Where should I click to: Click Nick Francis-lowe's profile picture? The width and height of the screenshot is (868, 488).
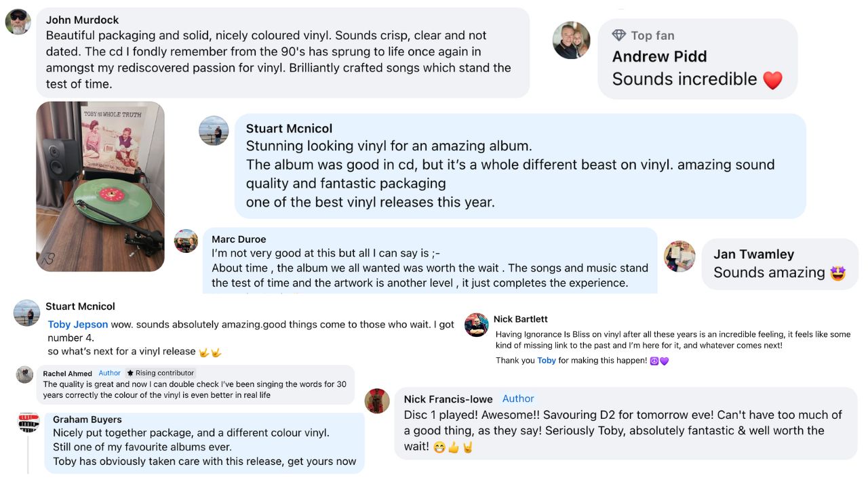click(377, 401)
